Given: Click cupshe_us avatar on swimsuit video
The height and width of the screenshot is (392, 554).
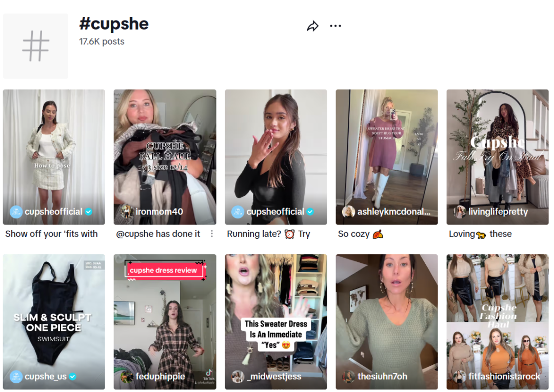Looking at the screenshot, I should click(x=16, y=377).
